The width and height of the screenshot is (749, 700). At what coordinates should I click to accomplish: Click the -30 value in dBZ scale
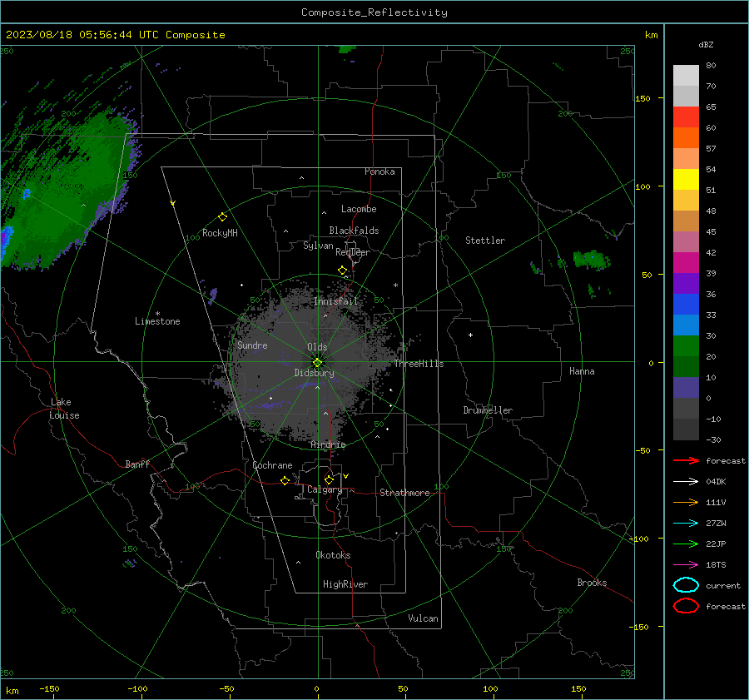[x=713, y=439]
